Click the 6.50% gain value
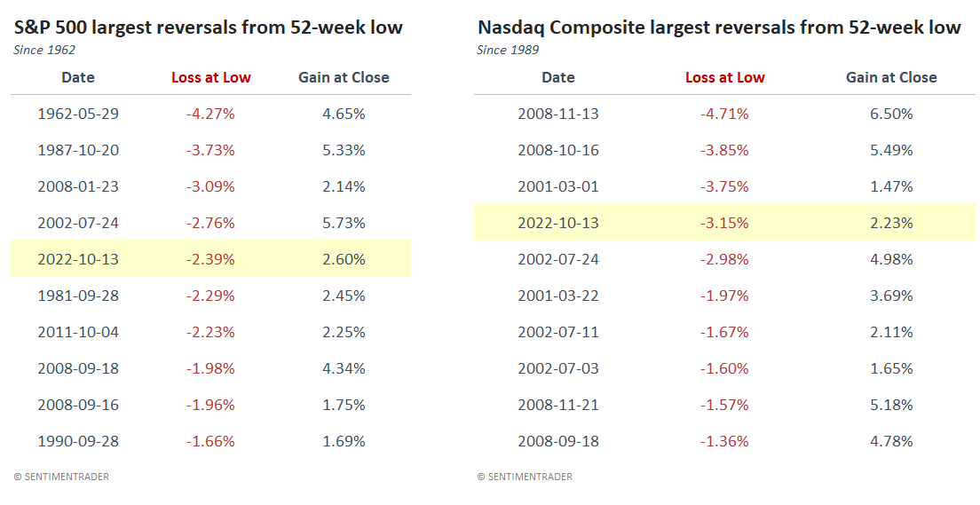The image size is (980, 505). point(891,114)
